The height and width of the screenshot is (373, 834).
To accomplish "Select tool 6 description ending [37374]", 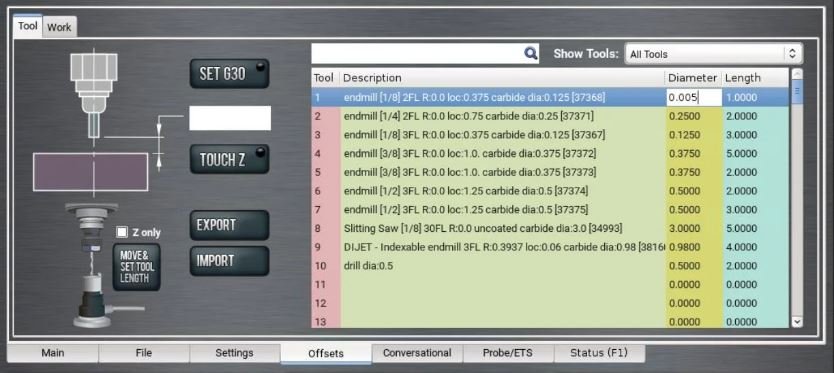I will tap(503, 190).
